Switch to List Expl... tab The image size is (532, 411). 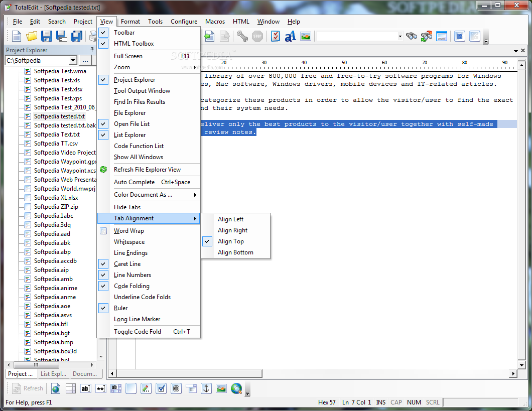coord(54,374)
